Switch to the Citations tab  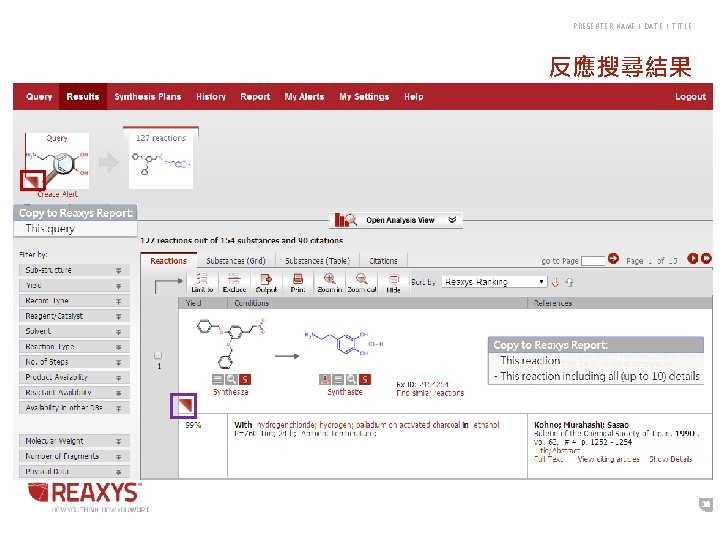pyautogui.click(x=383, y=260)
